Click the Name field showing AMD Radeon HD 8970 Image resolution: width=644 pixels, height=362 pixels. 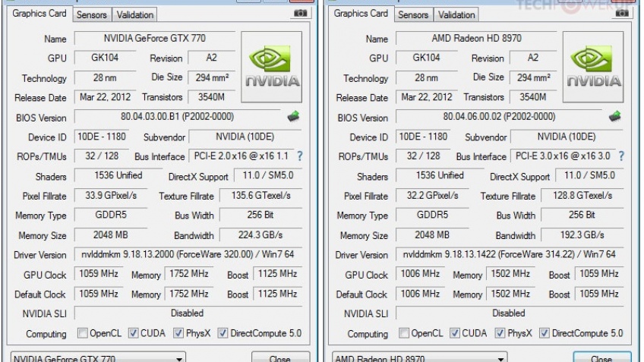pyautogui.click(x=476, y=38)
